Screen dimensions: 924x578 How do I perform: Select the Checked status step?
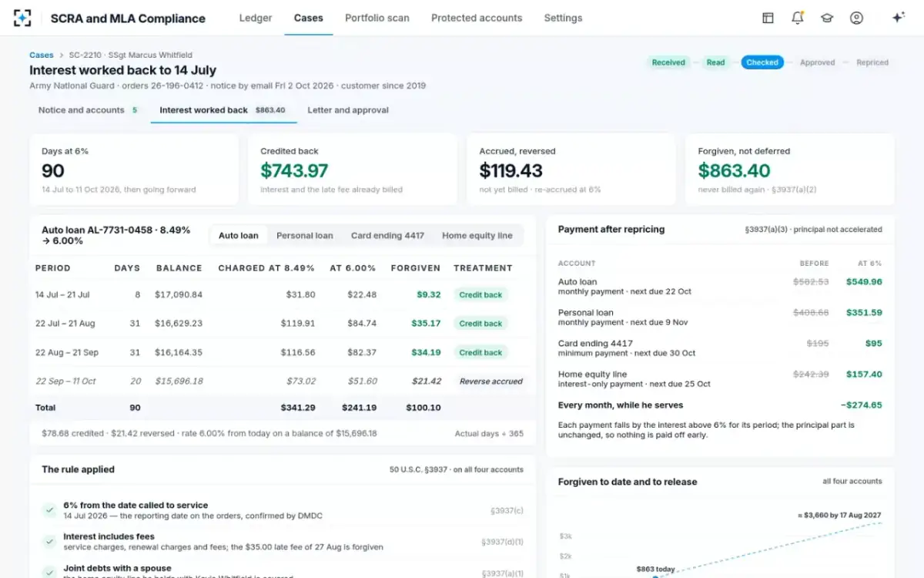click(x=762, y=62)
